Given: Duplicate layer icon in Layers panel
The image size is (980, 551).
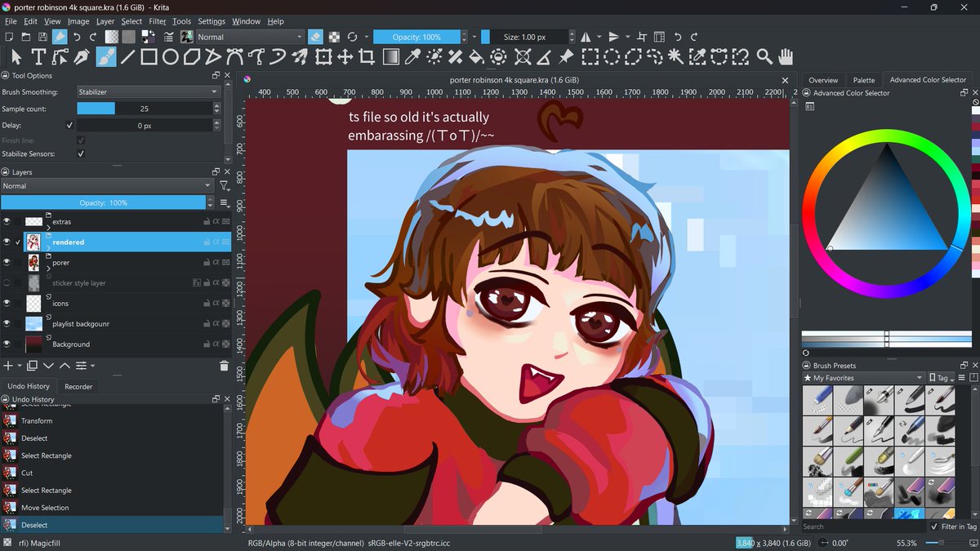Looking at the screenshot, I should coord(33,366).
